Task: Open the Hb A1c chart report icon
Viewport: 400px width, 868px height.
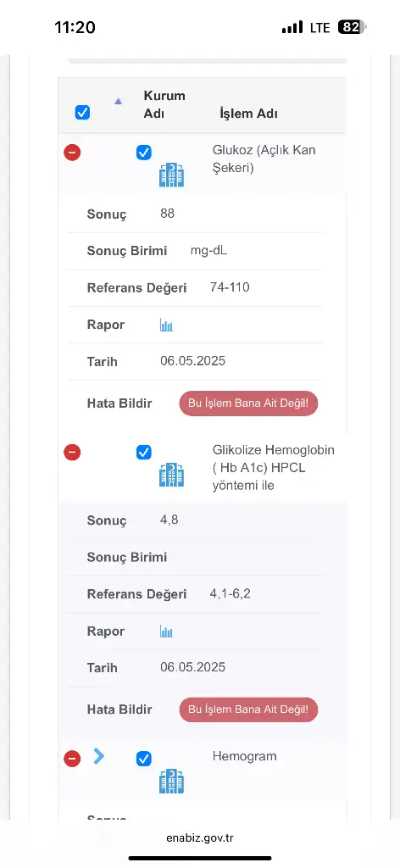Action: [167, 631]
